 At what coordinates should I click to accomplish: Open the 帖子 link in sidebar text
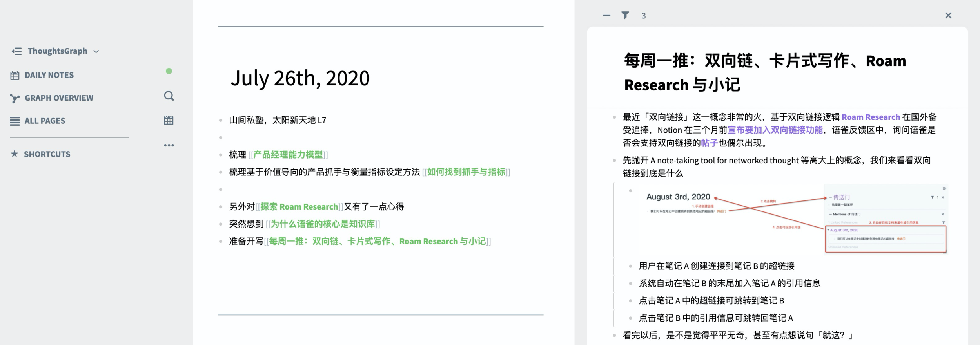coord(709,143)
